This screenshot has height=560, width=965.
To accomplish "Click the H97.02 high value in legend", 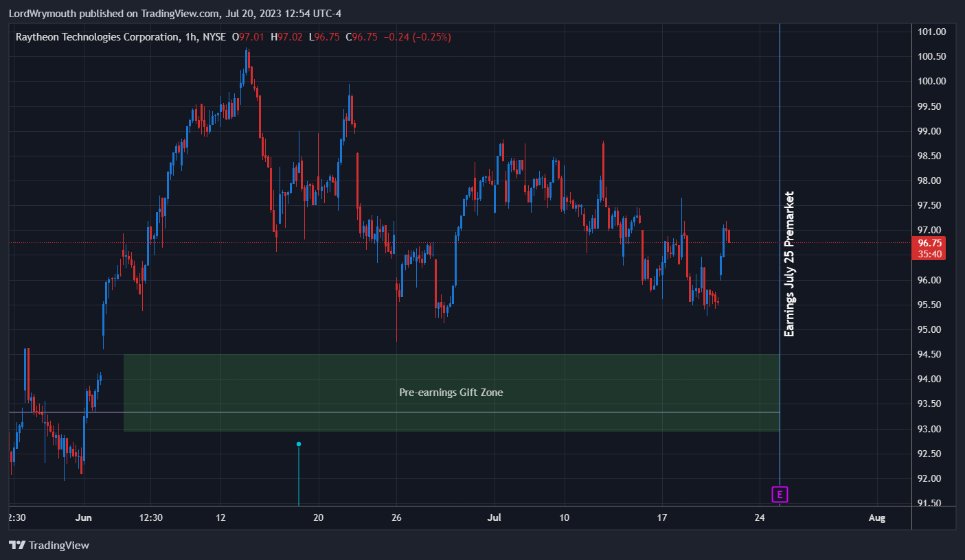I will pyautogui.click(x=286, y=37).
